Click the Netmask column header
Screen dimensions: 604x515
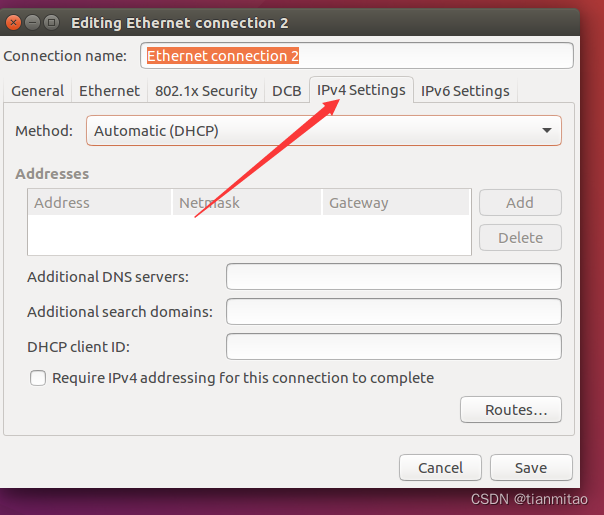(x=247, y=203)
